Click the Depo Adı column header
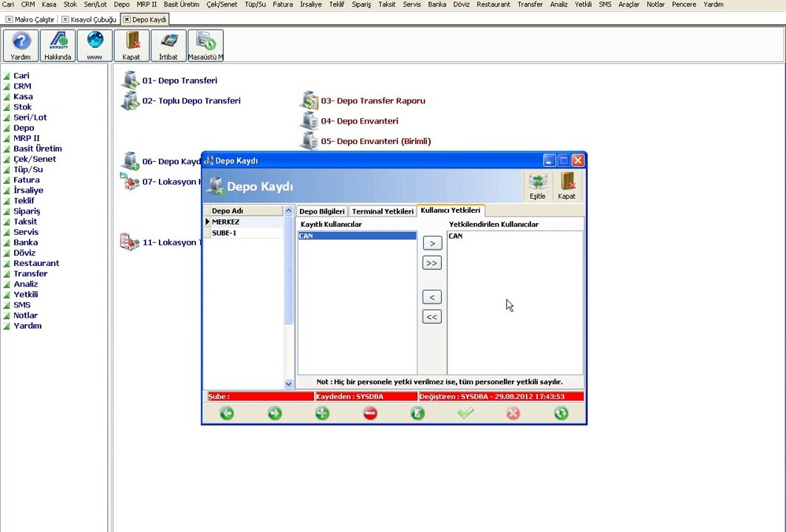This screenshot has width=786, height=532. (x=247, y=211)
